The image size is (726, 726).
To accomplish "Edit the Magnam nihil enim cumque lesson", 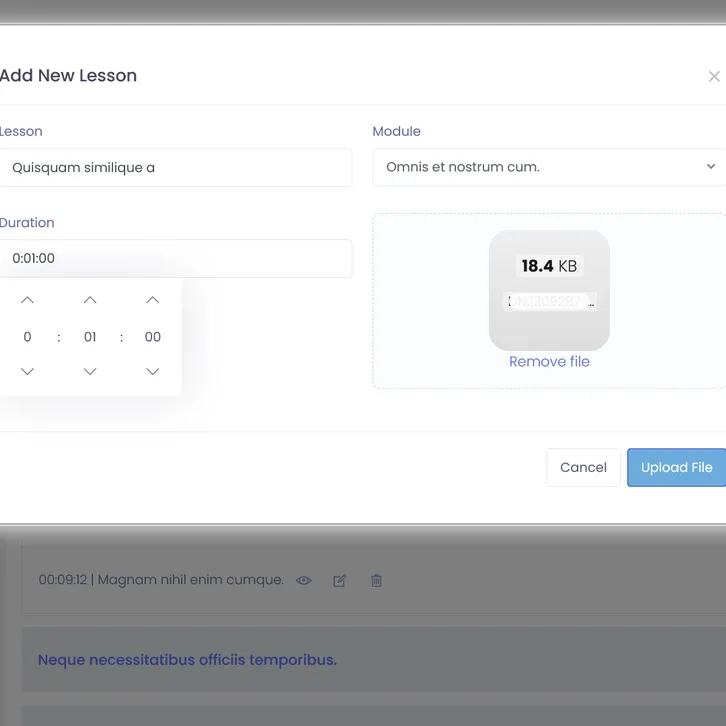I will point(340,580).
